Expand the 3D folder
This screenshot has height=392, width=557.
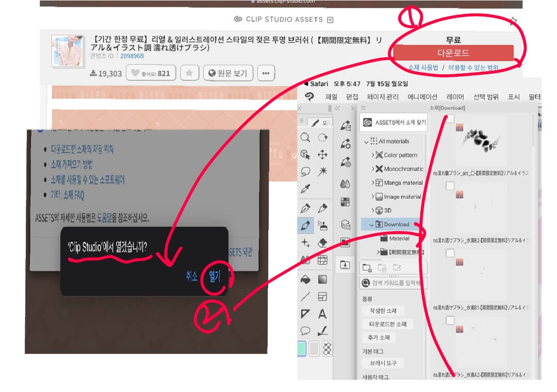(x=373, y=210)
